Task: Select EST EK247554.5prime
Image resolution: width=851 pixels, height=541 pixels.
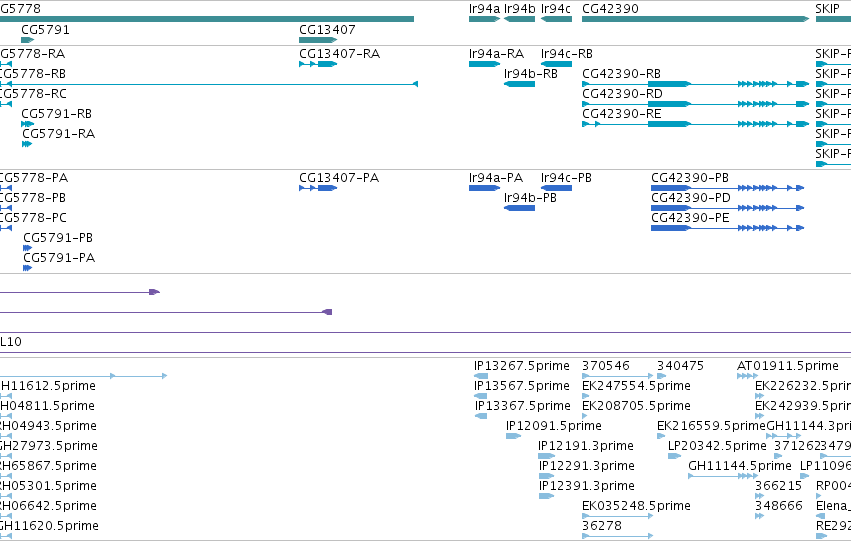Action: tap(636, 386)
